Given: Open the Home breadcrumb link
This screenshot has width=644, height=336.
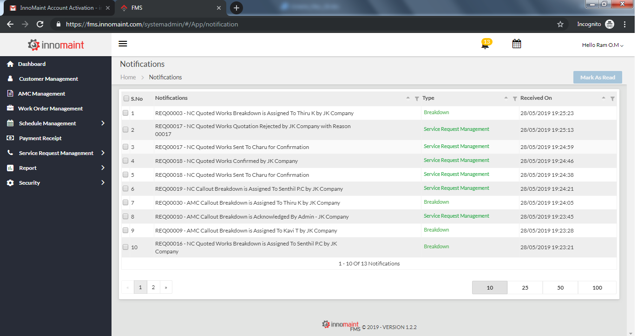Looking at the screenshot, I should [x=128, y=77].
